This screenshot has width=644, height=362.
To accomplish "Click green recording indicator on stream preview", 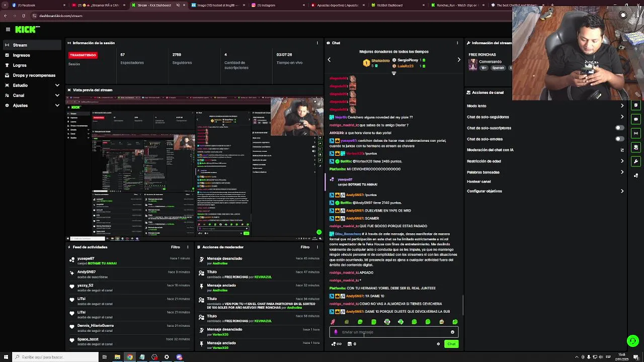I will (318, 232).
